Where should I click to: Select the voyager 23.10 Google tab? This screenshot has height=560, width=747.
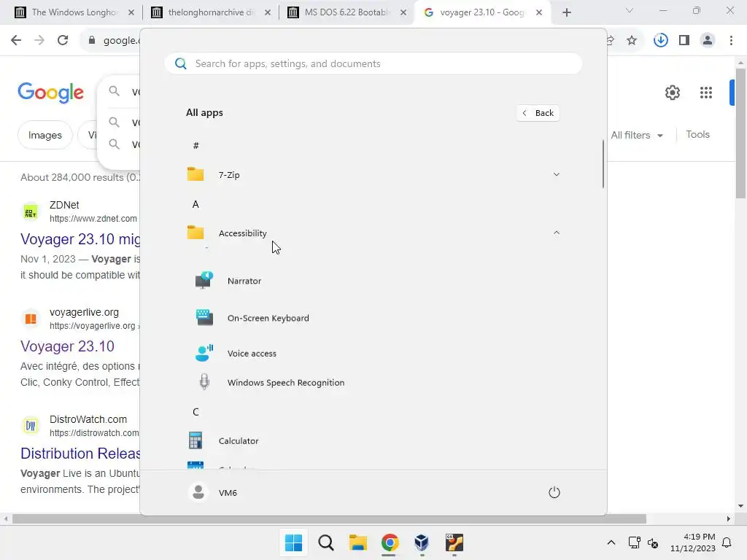[481, 12]
